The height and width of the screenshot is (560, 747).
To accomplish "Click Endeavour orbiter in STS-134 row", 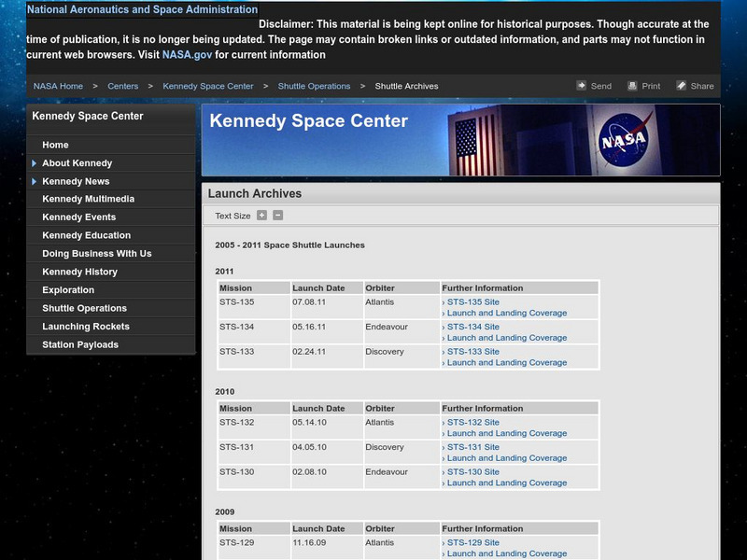I will coord(387,327).
